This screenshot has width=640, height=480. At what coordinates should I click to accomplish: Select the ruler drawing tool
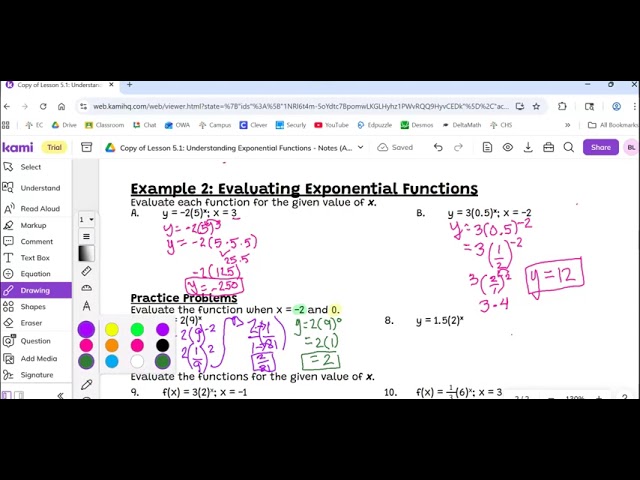[87, 271]
